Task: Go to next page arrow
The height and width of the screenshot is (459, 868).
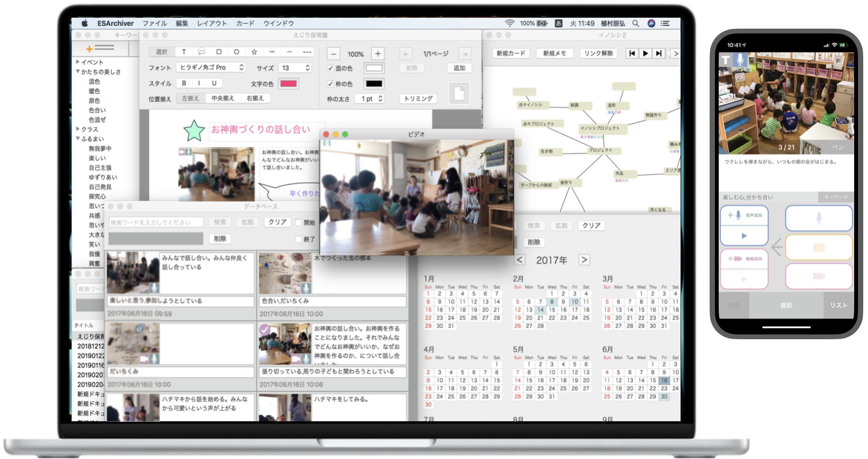Action: (465, 54)
